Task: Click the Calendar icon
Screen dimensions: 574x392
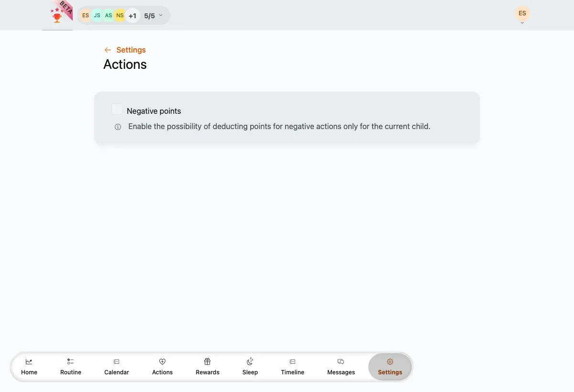Action: click(x=117, y=362)
